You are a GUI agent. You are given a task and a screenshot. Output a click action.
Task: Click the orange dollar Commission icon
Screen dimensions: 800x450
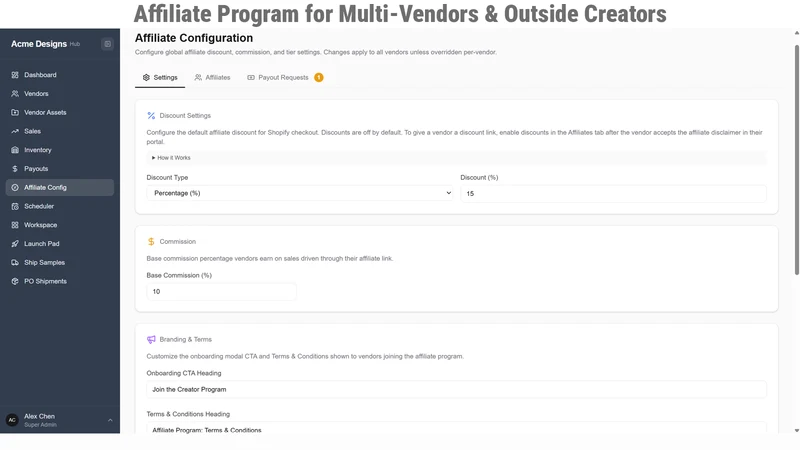coord(151,242)
